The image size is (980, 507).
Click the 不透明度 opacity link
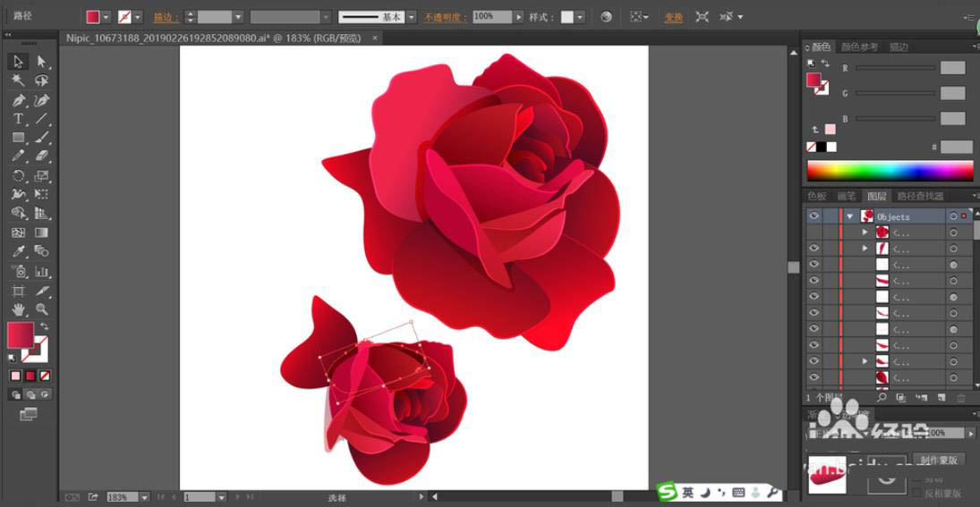(x=446, y=17)
